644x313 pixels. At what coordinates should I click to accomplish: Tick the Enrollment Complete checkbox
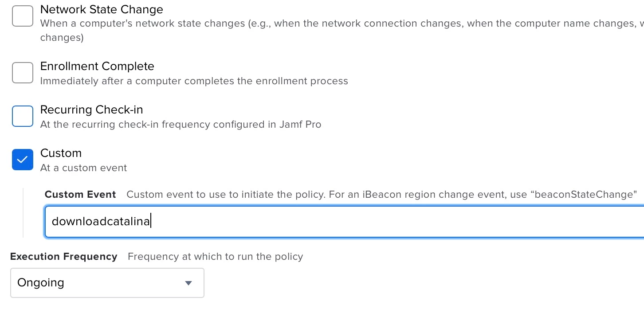23,73
